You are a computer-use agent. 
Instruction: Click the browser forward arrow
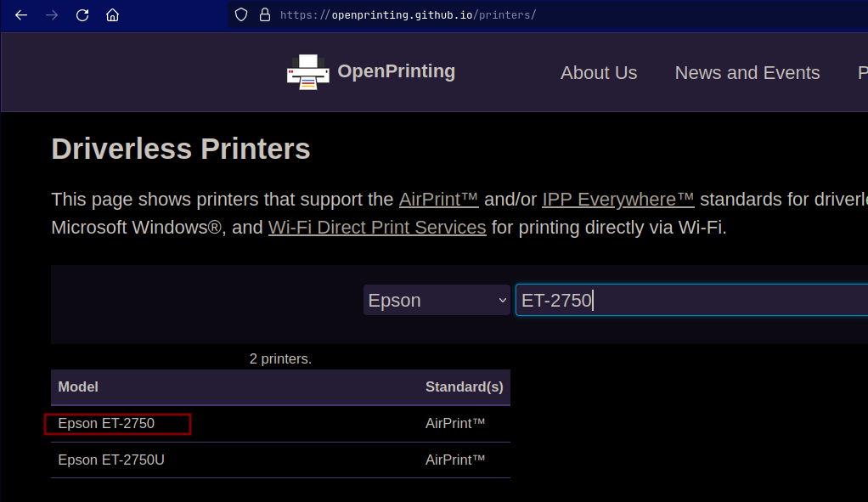52,15
